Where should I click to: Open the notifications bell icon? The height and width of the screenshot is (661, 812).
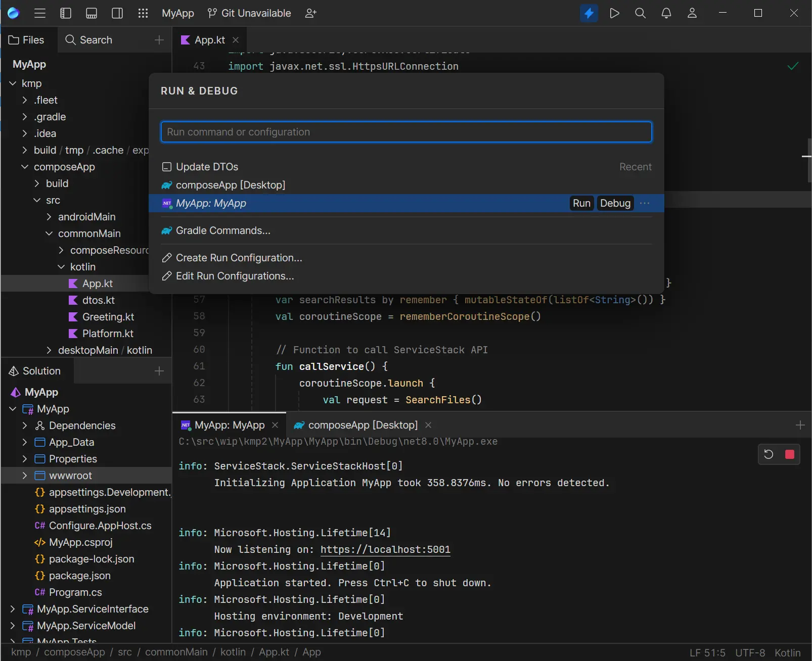click(x=666, y=13)
